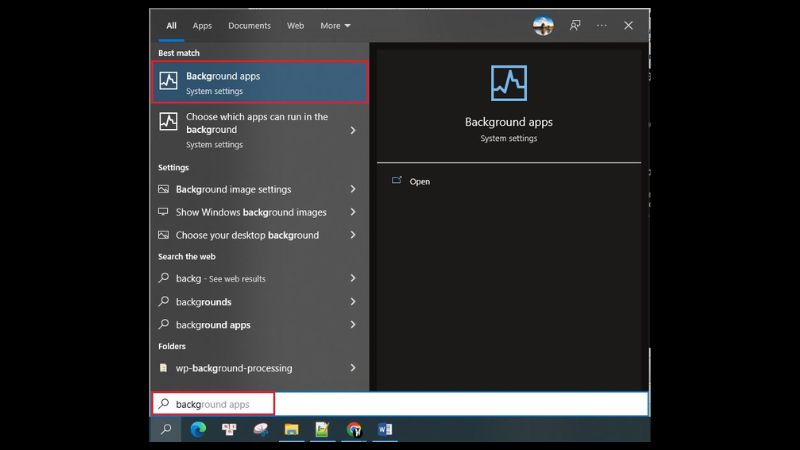The image size is (800, 450).
Task: Select 'Show Windows background images' setting
Action: [250, 212]
